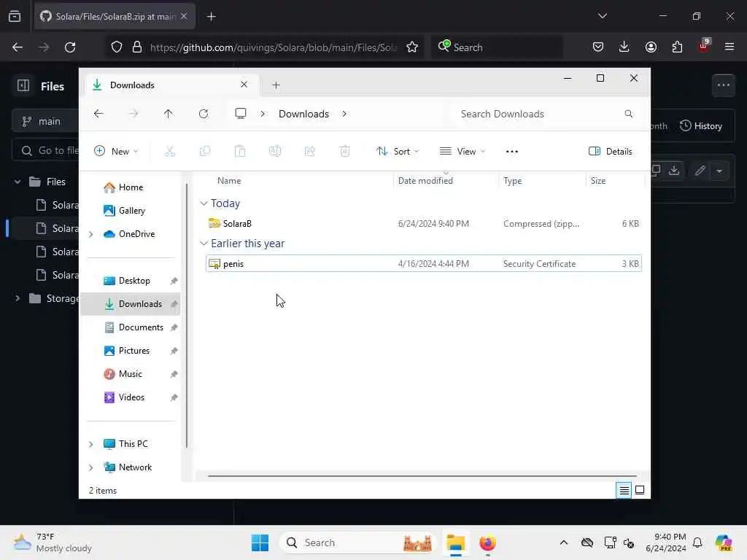Click the Share icon in Explorer toolbar

pos(309,152)
